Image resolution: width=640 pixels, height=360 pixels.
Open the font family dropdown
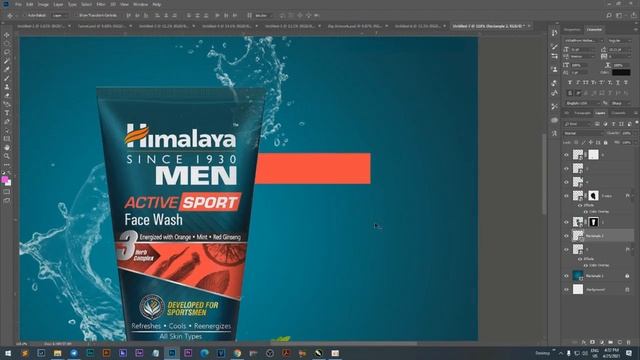[584, 41]
